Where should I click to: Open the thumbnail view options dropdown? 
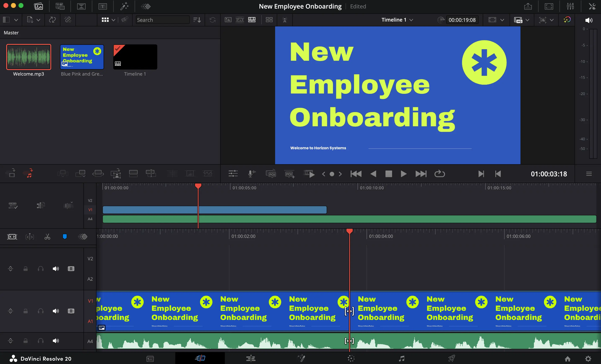pyautogui.click(x=113, y=20)
